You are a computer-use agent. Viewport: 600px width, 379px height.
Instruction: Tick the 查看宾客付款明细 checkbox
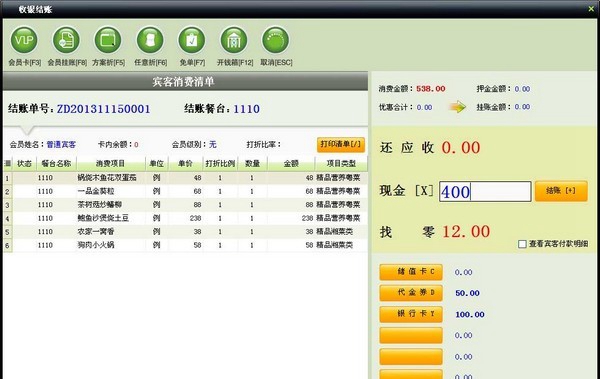(522, 244)
